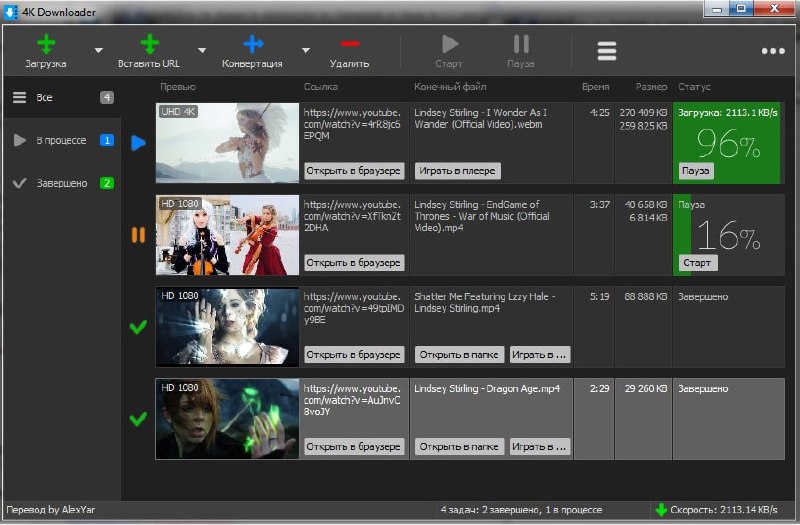Expand the Загрузка dropdown arrow
The image size is (800, 525).
(x=98, y=50)
